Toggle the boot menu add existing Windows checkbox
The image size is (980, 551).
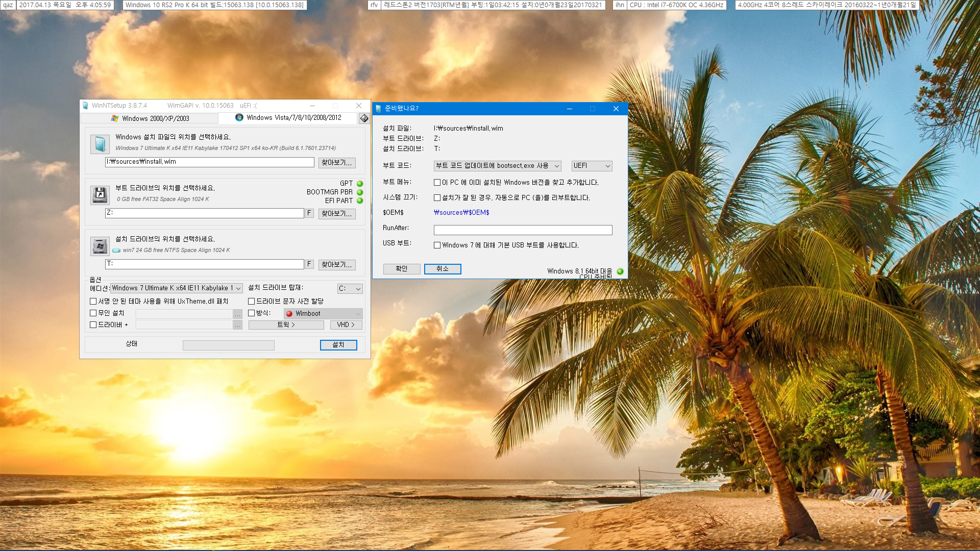[437, 183]
